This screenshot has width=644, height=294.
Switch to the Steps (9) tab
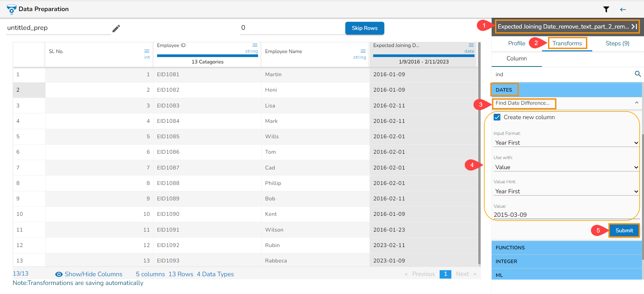[x=617, y=43]
